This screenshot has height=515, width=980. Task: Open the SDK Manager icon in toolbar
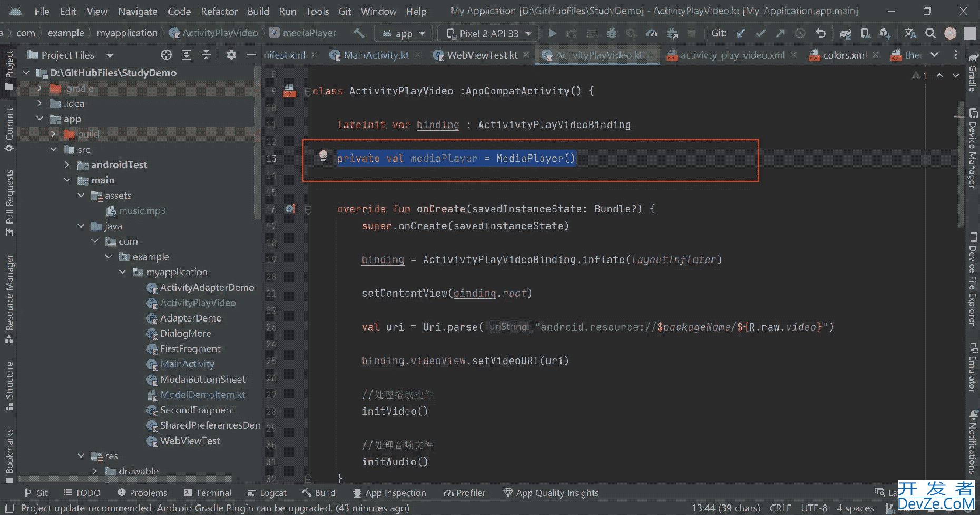point(885,33)
